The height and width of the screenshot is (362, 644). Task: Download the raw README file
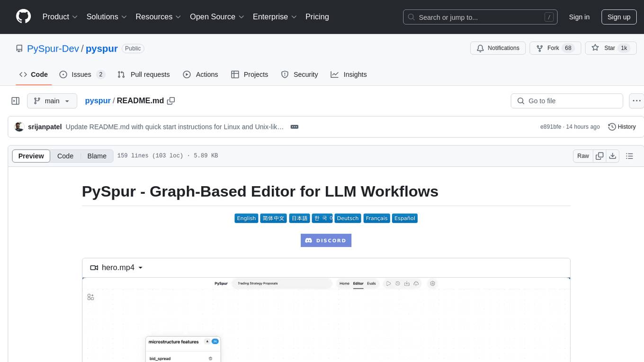612,156
